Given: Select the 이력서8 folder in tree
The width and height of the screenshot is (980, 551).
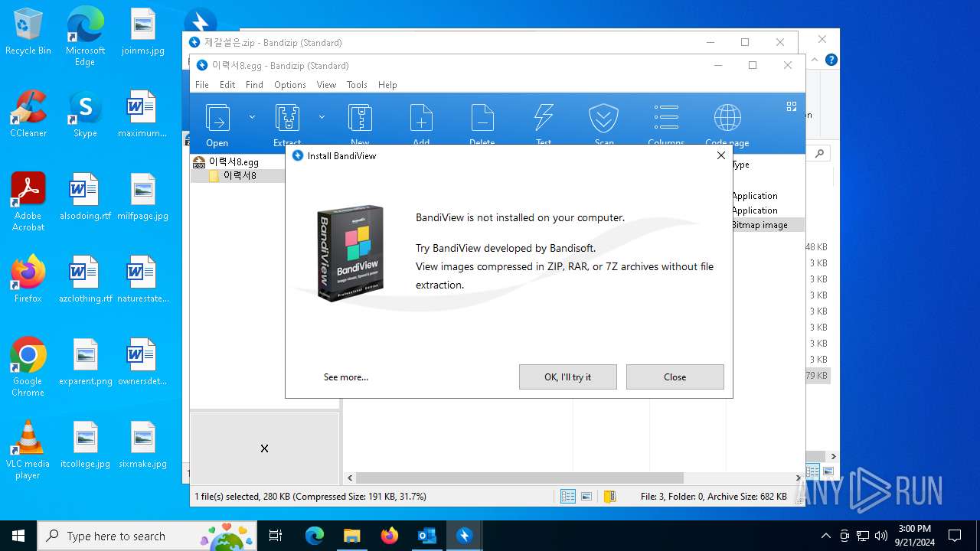Looking at the screenshot, I should [x=233, y=176].
